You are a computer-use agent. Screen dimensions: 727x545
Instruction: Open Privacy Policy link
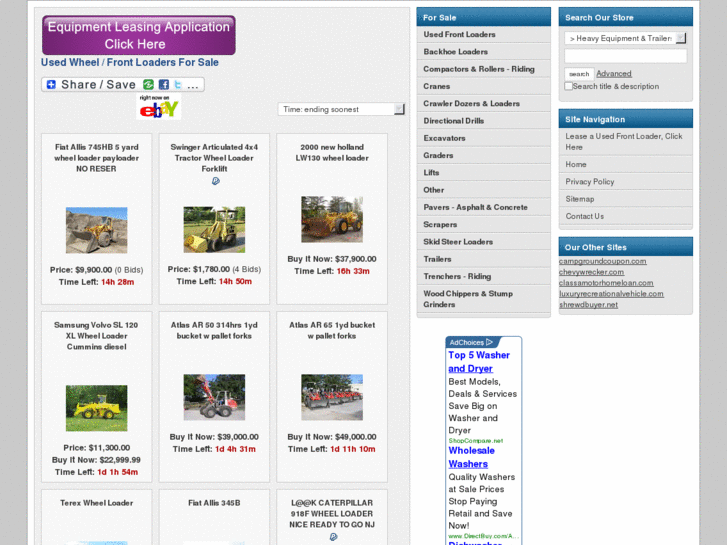click(x=625, y=182)
